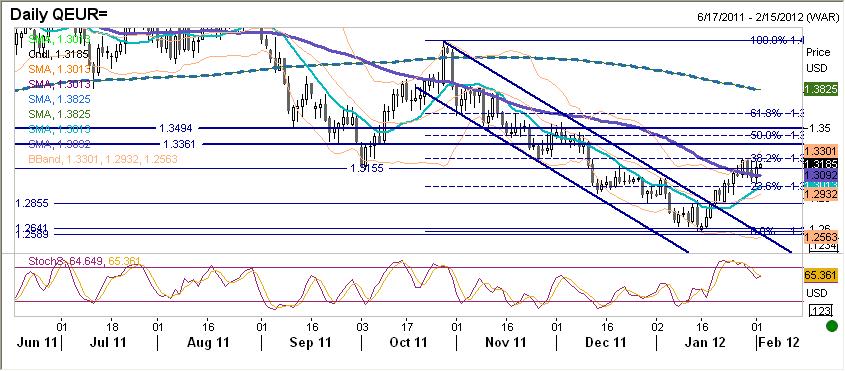Screen dimensions: 845x371
Task: Click the 1.2855 horizontal line label
Action: [33, 203]
